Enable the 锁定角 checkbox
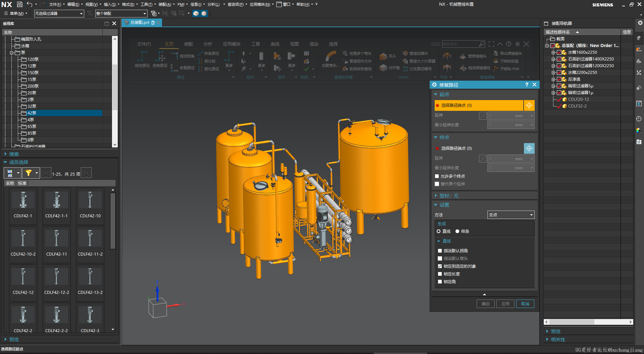The height and width of the screenshot is (354, 644). coord(440,282)
